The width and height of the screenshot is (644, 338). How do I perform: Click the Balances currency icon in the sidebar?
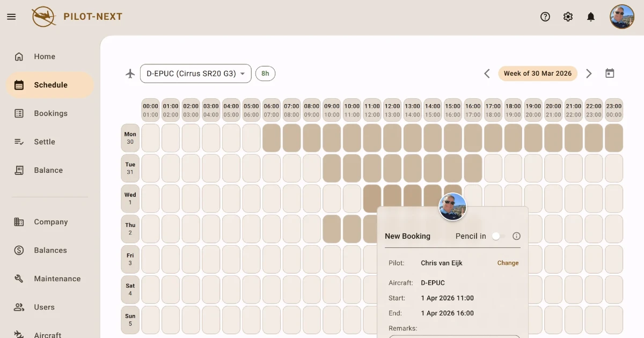coord(19,250)
